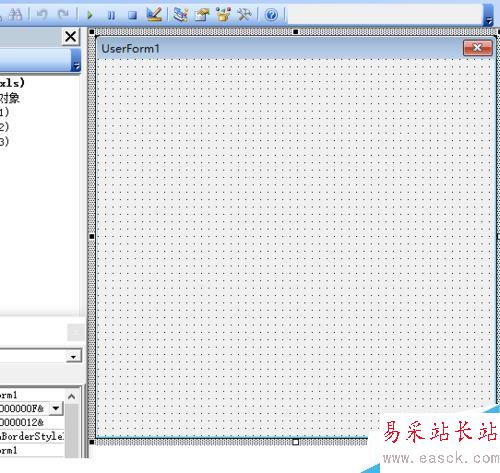Click the Break pause icon
This screenshot has height=473, width=500.
pos(111,15)
